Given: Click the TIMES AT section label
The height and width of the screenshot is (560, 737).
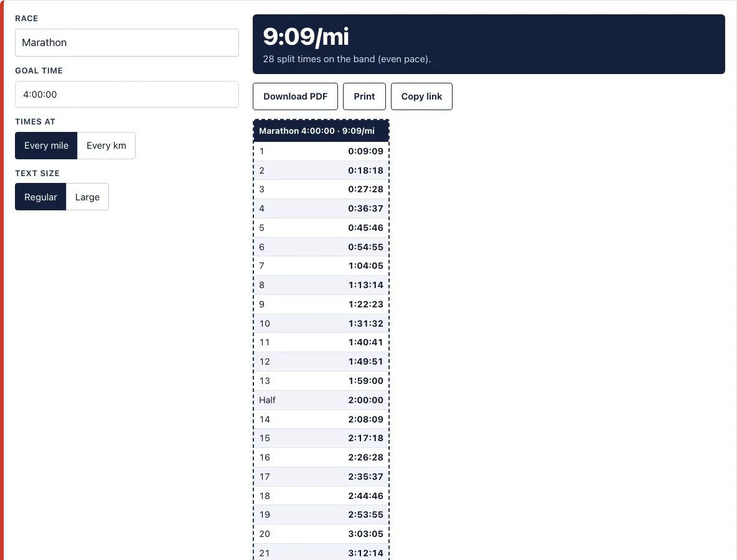Looking at the screenshot, I should (x=35, y=122).
